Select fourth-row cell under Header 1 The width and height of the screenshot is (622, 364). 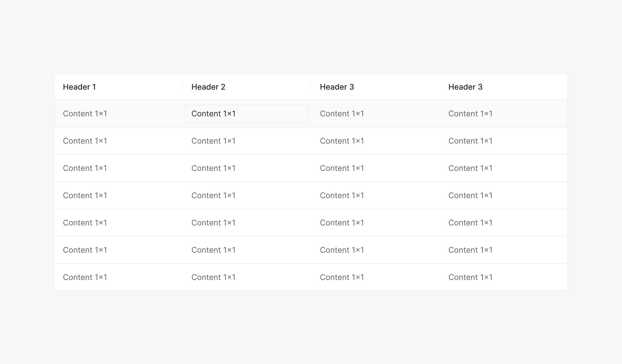(85, 195)
